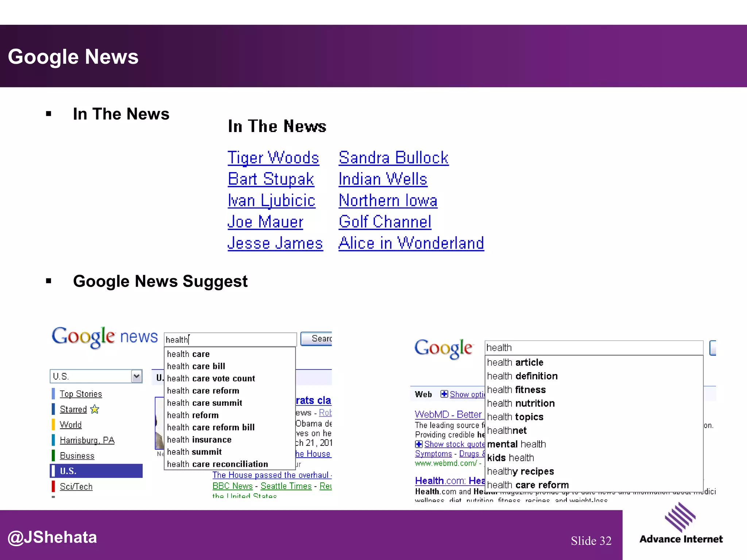
Task: Select the Joe Mauer link
Action: click(x=265, y=222)
